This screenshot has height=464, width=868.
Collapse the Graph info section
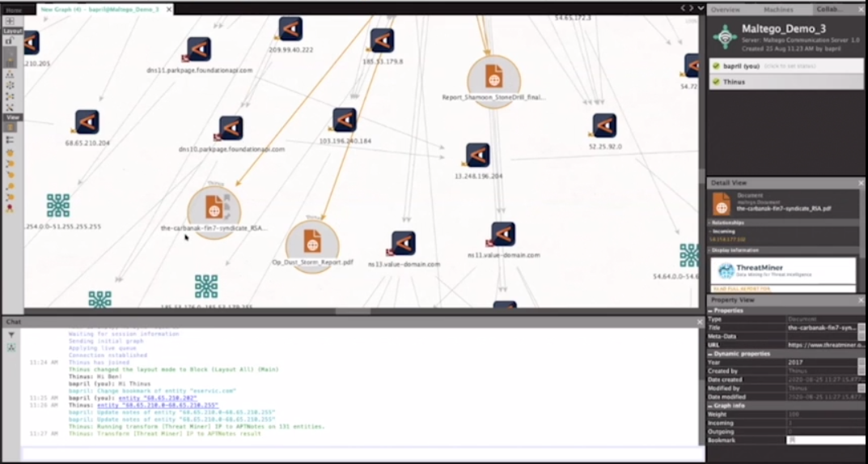[711, 406]
